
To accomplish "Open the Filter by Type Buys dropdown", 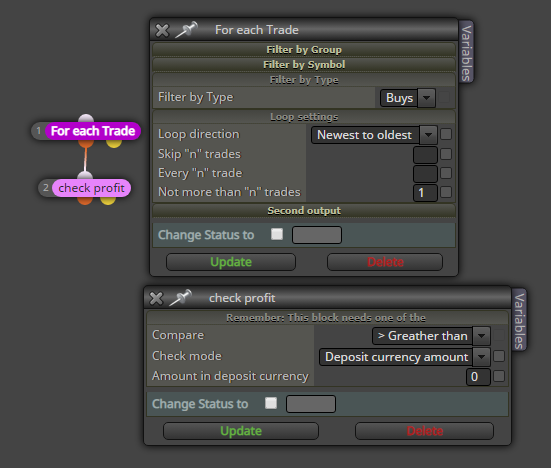I will pyautogui.click(x=408, y=98).
